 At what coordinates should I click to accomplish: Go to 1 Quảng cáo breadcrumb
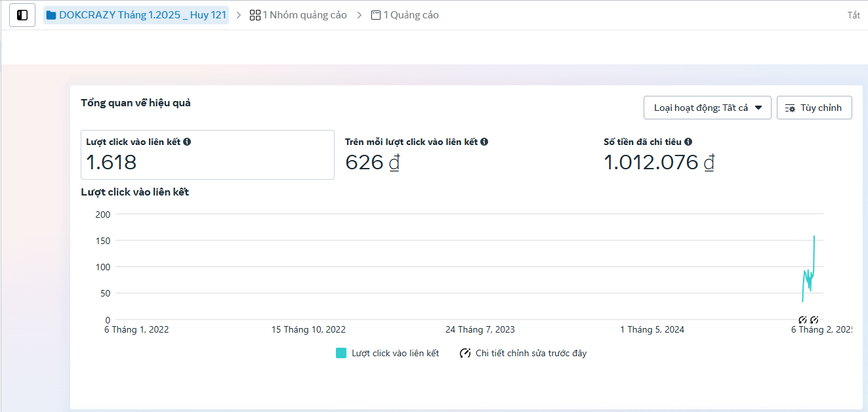click(405, 15)
